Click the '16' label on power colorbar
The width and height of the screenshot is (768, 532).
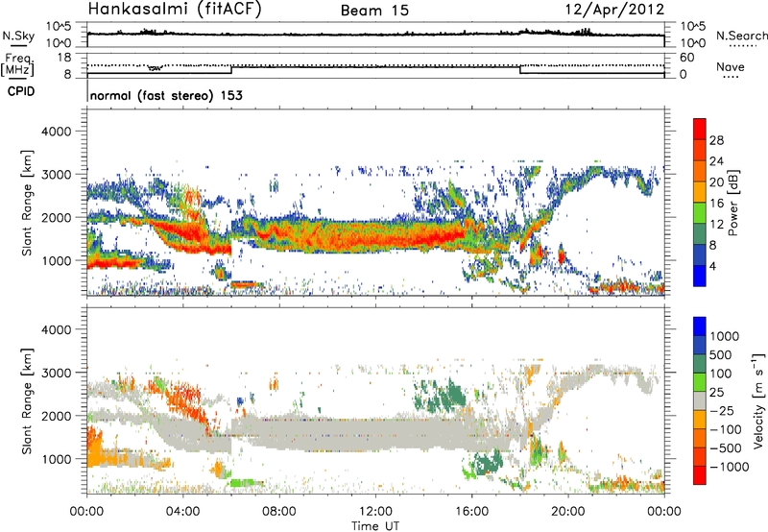click(716, 204)
